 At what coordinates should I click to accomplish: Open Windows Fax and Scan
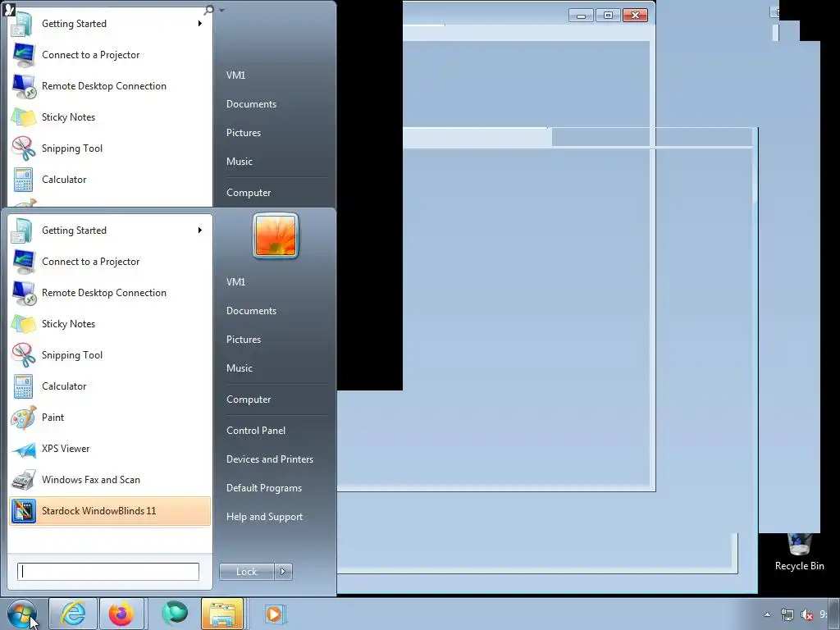(109, 480)
